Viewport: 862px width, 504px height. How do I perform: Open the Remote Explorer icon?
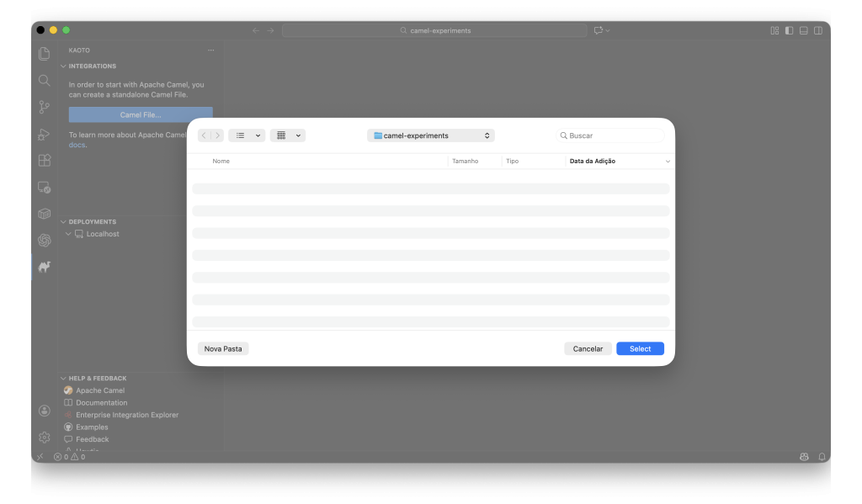tap(44, 187)
